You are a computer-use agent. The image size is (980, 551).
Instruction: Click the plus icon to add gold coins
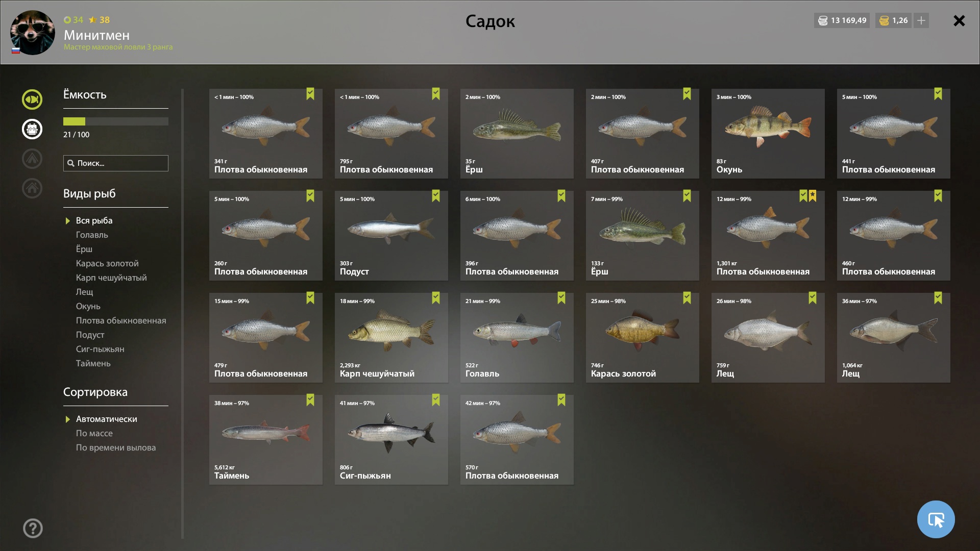(x=921, y=20)
